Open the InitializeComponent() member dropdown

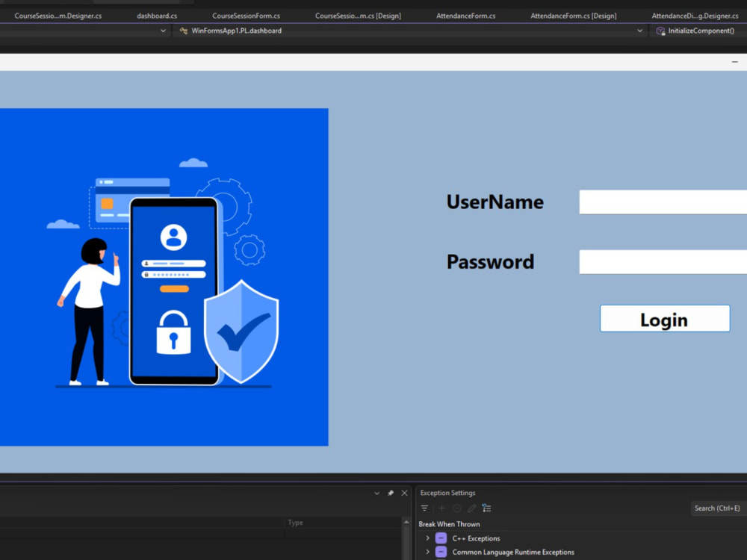[x=701, y=31]
